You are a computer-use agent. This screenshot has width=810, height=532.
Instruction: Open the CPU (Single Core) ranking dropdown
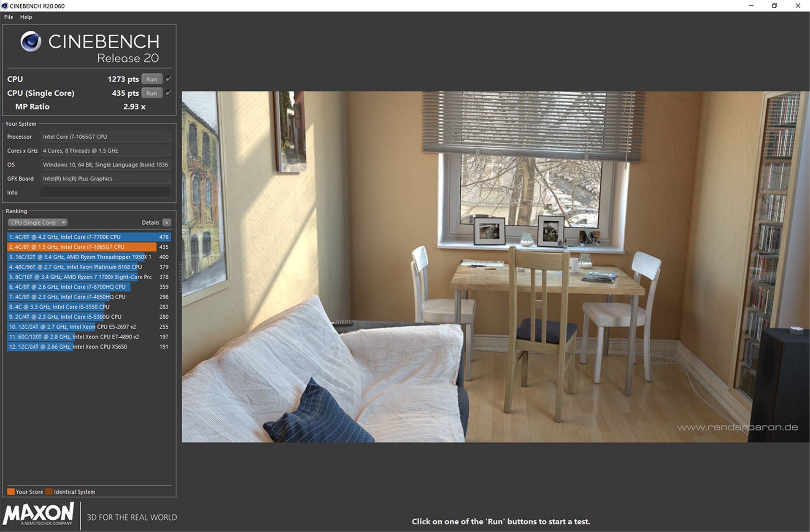(x=38, y=223)
